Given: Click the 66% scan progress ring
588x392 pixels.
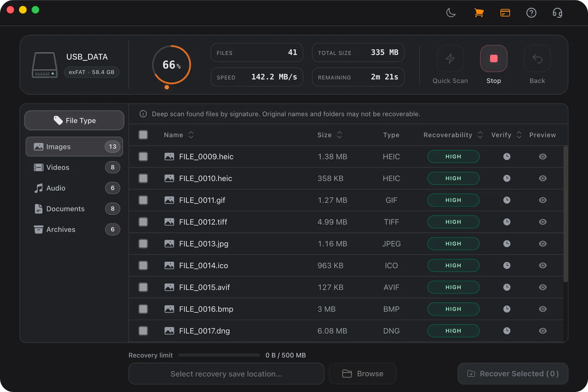Looking at the screenshot, I should (x=171, y=65).
